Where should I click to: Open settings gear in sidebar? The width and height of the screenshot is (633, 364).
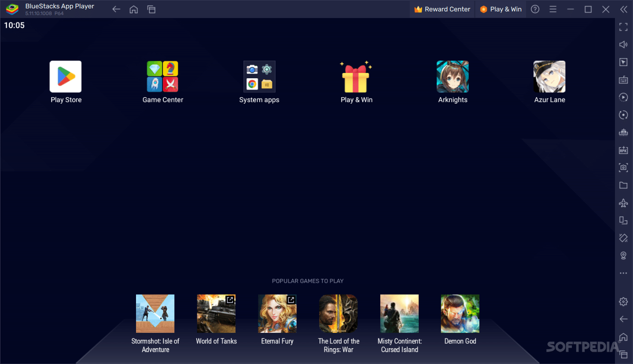(x=623, y=302)
